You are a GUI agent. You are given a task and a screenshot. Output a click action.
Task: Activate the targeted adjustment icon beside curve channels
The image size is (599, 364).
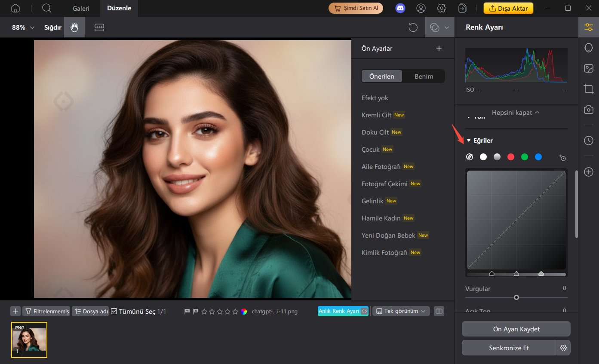pyautogui.click(x=563, y=157)
